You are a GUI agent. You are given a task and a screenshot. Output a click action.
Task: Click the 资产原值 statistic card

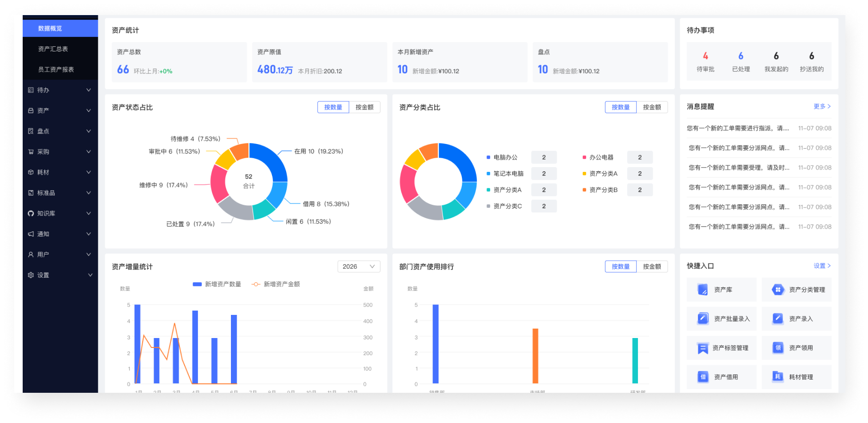pos(319,62)
